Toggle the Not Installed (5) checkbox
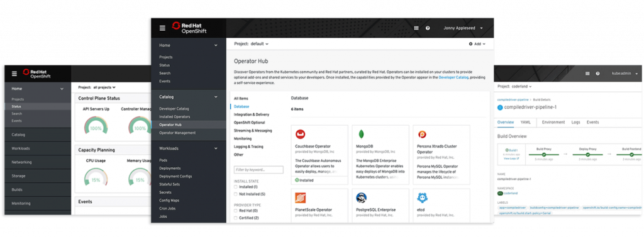Image resolution: width=644 pixels, height=239 pixels. point(236,194)
